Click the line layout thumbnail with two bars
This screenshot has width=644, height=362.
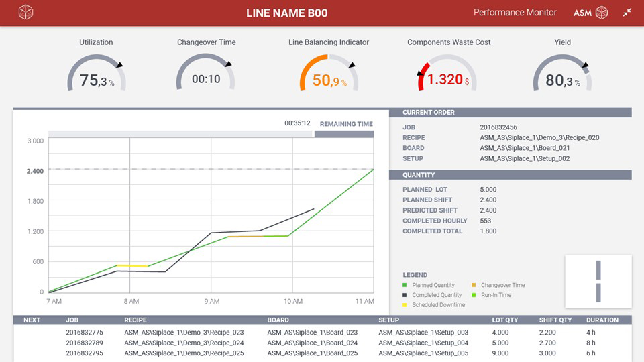(598, 282)
